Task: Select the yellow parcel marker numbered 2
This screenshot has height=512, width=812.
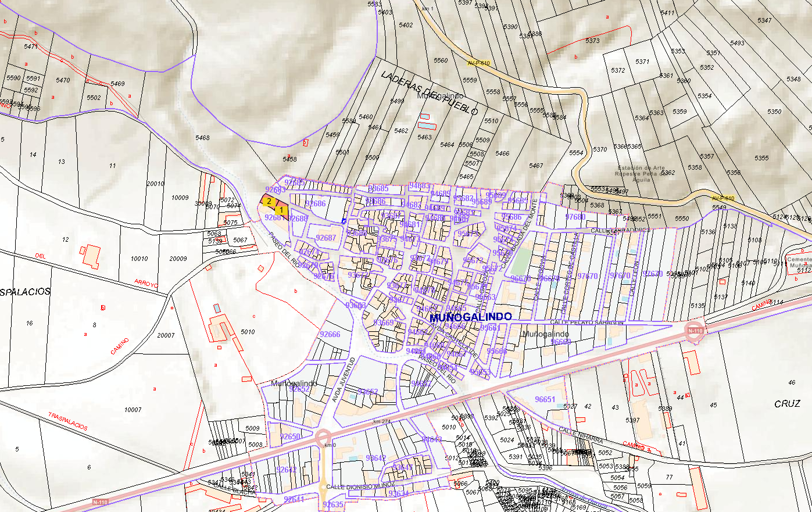Action: point(269,201)
